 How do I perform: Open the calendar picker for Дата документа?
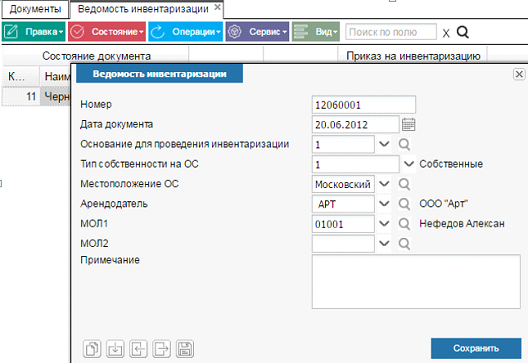pos(408,125)
